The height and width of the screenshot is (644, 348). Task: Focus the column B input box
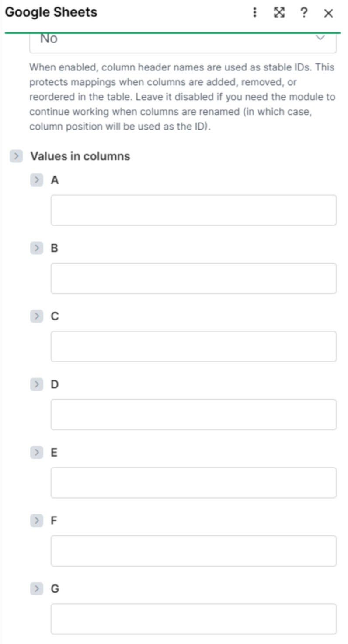tap(193, 278)
